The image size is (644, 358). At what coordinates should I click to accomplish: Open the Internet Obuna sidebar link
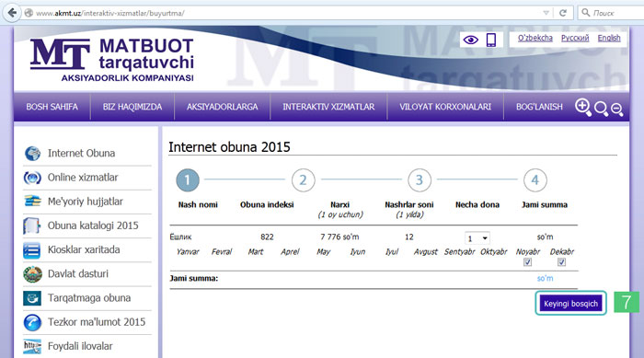(x=81, y=154)
